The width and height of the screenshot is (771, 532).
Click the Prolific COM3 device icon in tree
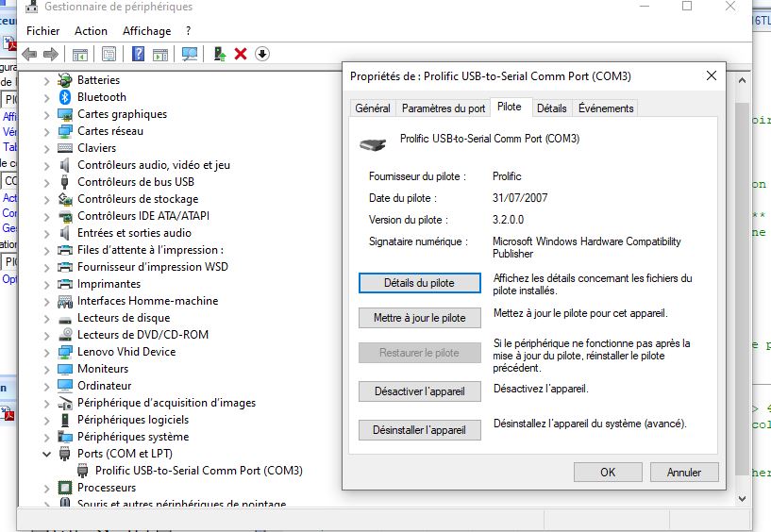point(83,471)
